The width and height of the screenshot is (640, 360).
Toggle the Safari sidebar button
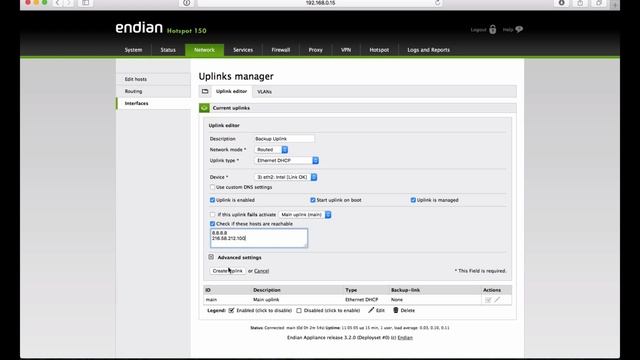[x=85, y=3]
